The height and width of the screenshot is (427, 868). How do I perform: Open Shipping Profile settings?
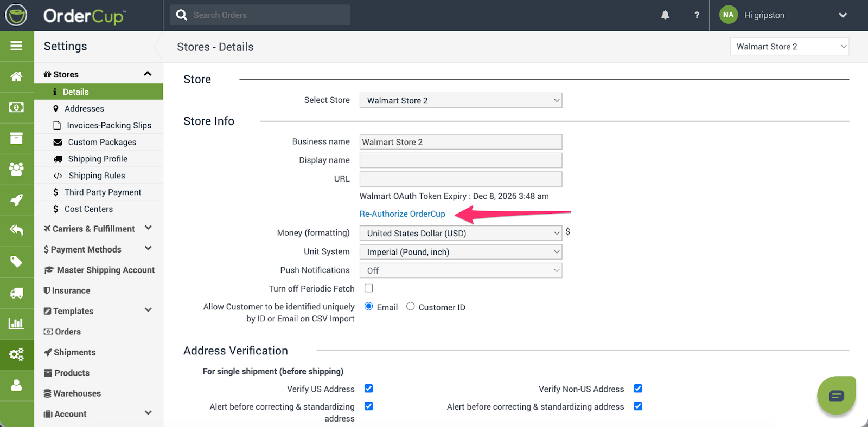click(x=98, y=159)
